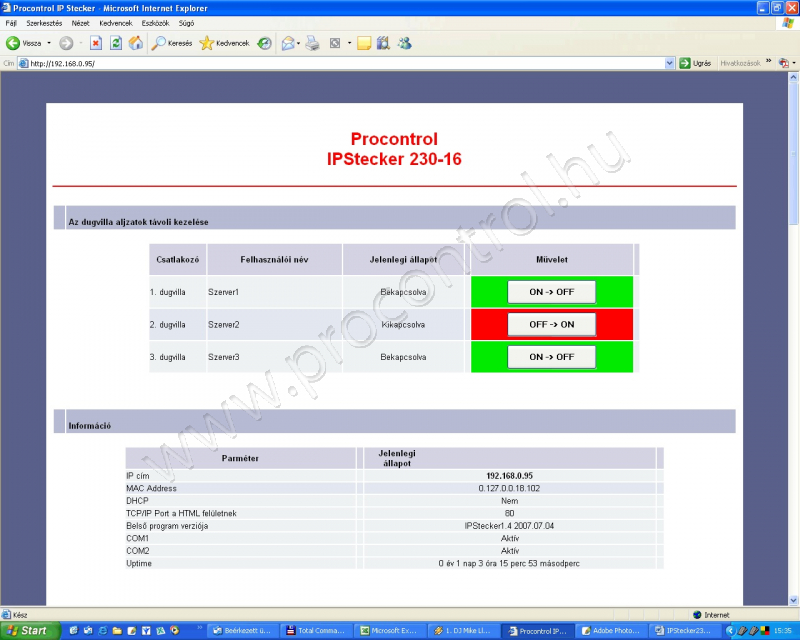The width and height of the screenshot is (800, 640).
Task: Turn on Szerver2 with OFF -> ON button
Action: coord(552,325)
